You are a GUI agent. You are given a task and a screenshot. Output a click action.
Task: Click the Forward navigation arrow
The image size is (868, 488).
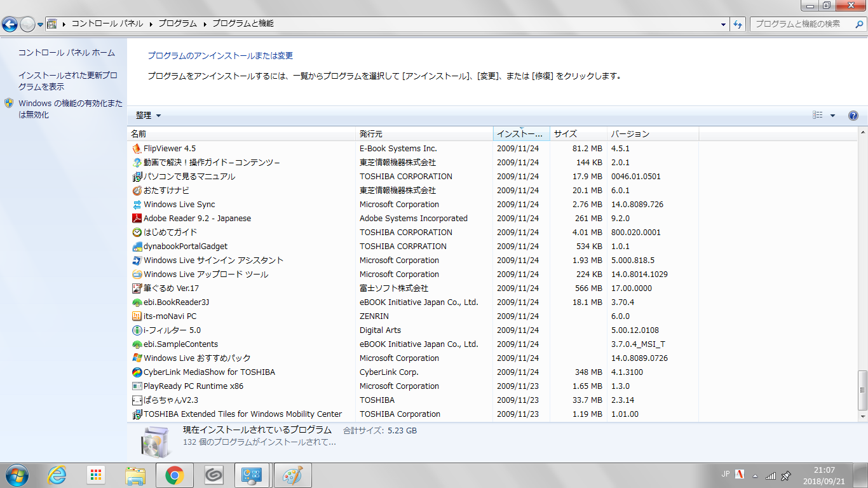28,24
